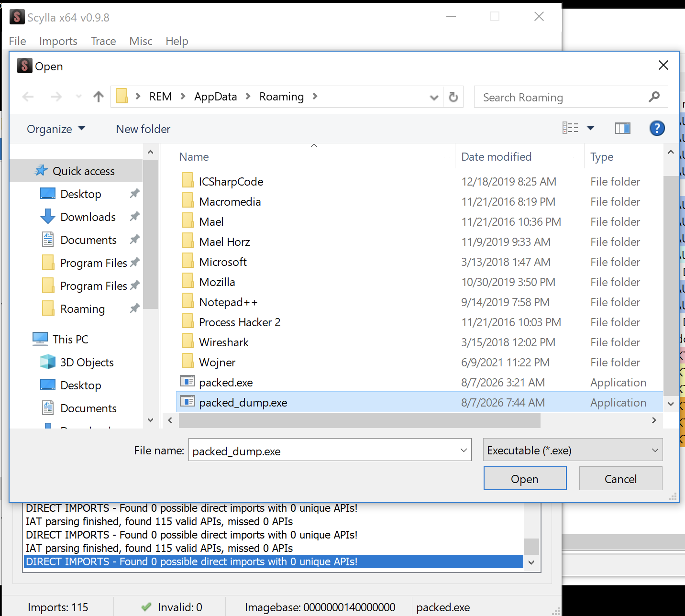Select the Wojner folder

[217, 362]
